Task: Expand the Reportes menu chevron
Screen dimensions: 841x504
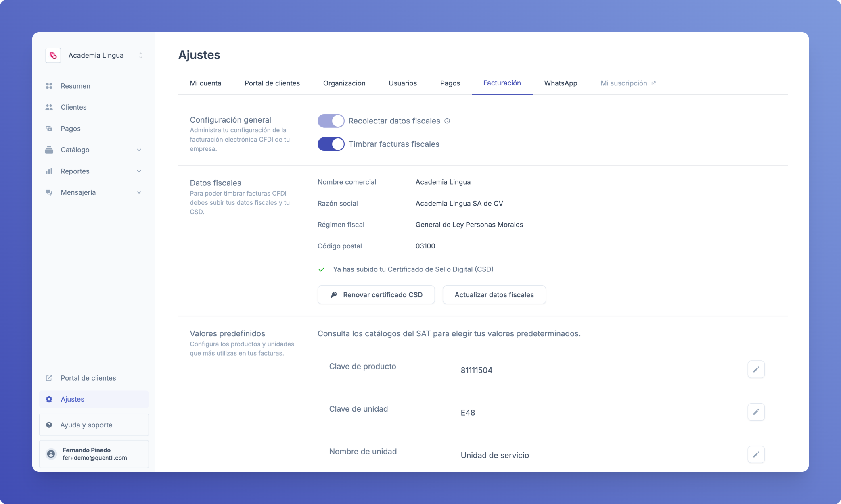Action: (139, 171)
